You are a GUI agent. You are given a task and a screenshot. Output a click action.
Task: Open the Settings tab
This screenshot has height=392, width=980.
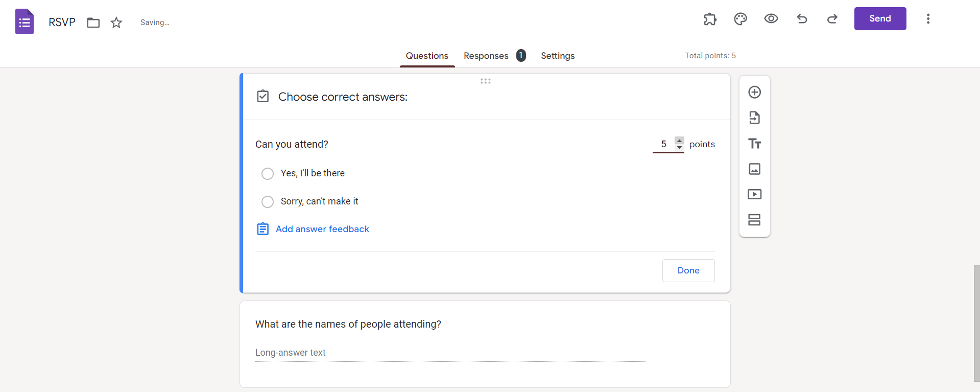point(558,56)
